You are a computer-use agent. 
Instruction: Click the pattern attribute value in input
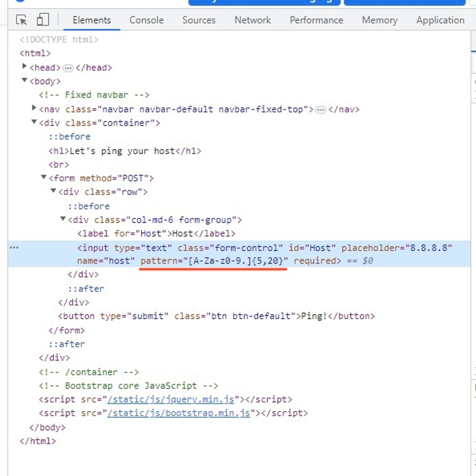(236, 261)
